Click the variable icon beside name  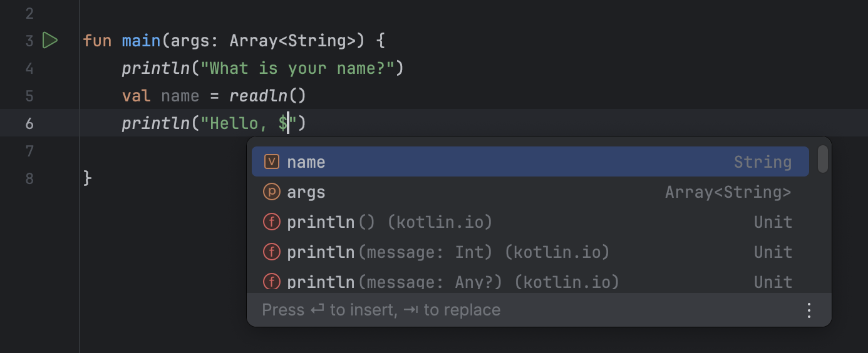pyautogui.click(x=271, y=162)
